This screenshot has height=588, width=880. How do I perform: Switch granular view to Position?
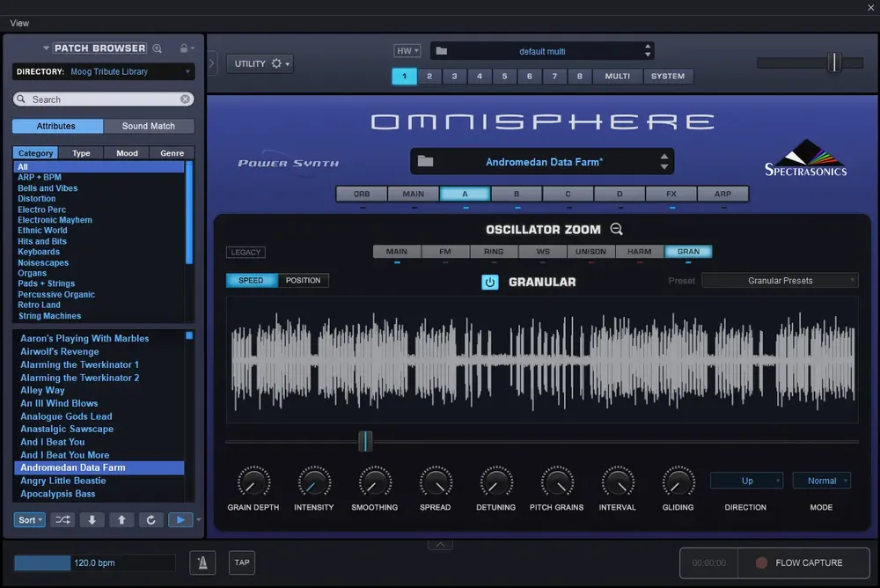(303, 280)
